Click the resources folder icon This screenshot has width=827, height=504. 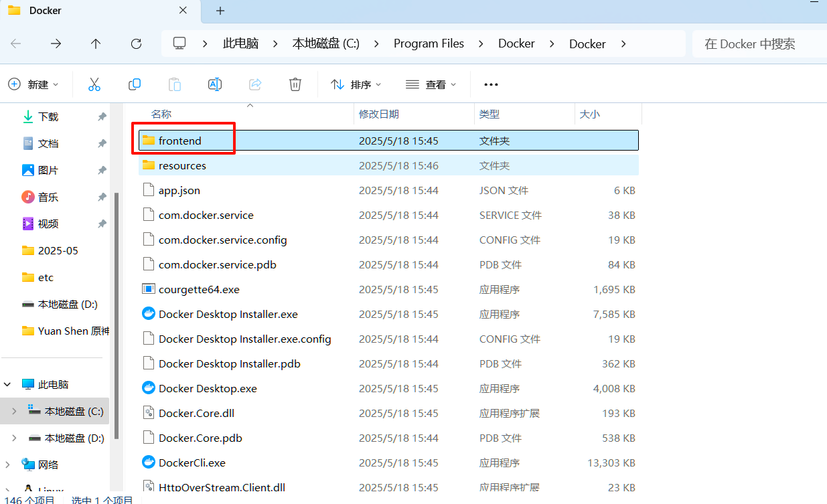click(x=149, y=165)
